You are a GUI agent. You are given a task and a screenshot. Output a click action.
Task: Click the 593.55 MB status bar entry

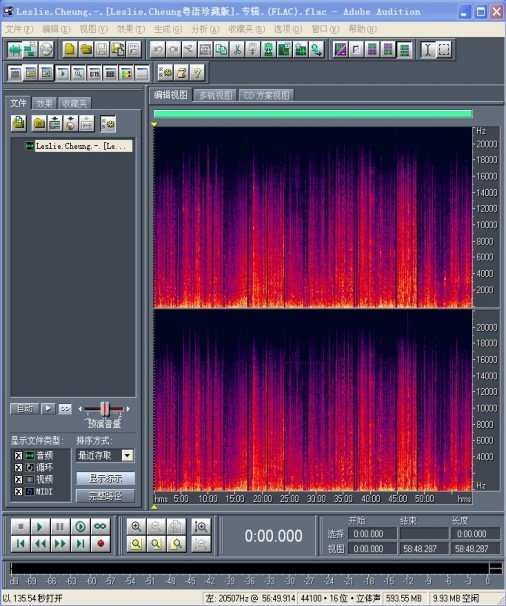[404, 598]
